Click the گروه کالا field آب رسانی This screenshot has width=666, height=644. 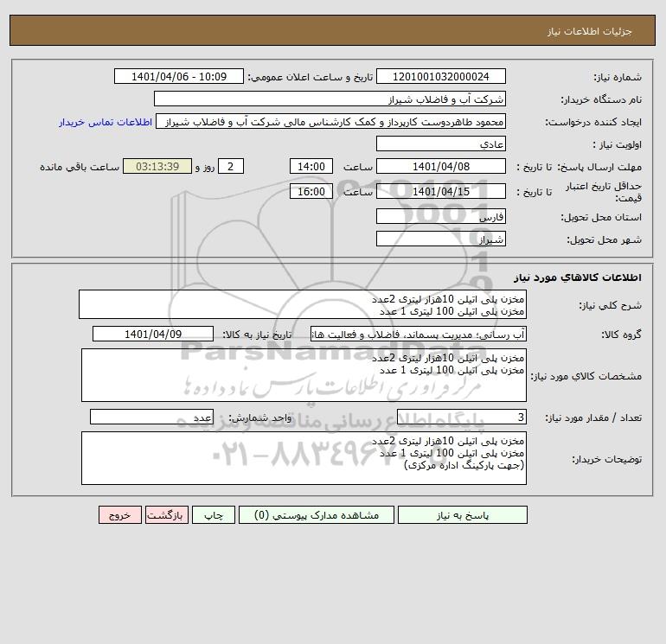point(419,334)
